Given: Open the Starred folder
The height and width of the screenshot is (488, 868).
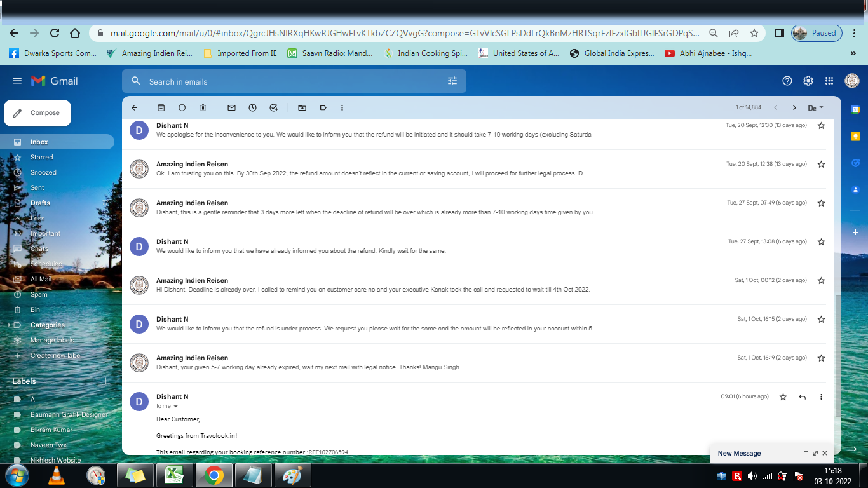Looking at the screenshot, I should tap(42, 157).
